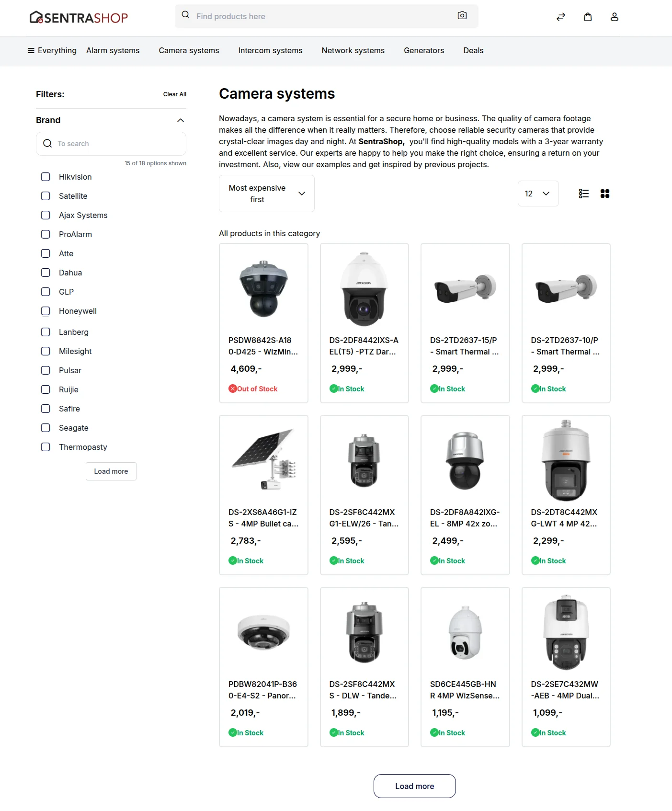
Task: Enable the Safire brand filter
Action: 46,409
